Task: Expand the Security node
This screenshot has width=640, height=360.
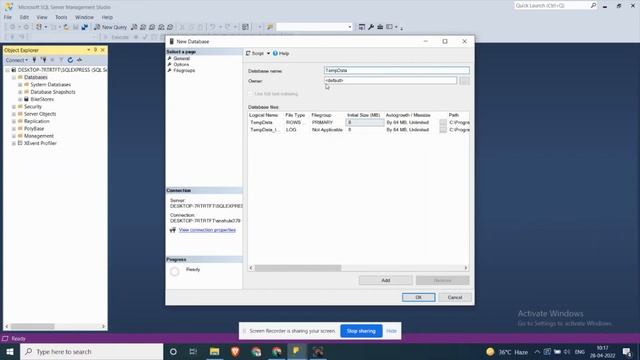Action: coord(13,107)
